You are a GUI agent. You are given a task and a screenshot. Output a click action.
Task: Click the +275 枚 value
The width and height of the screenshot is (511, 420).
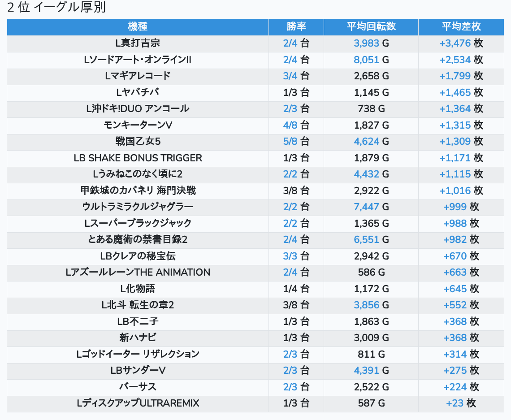[461, 371]
